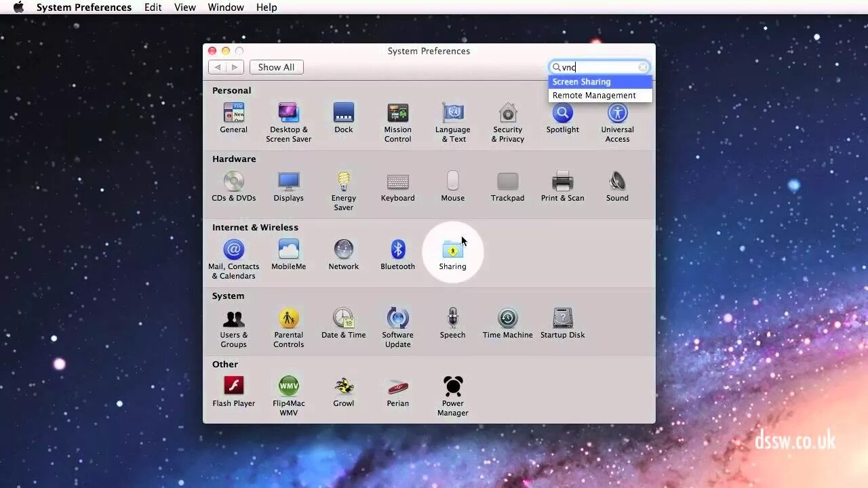The height and width of the screenshot is (488, 868).
Task: Click the Show All button
Action: (x=276, y=66)
